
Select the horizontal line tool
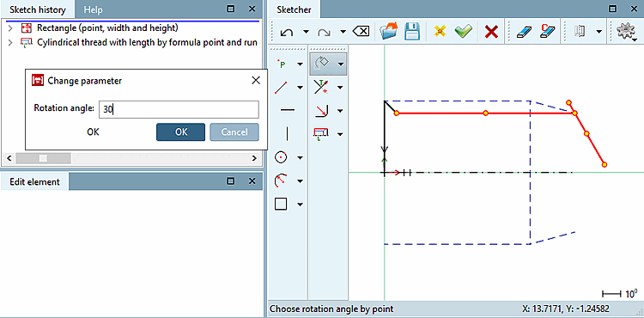(287, 110)
